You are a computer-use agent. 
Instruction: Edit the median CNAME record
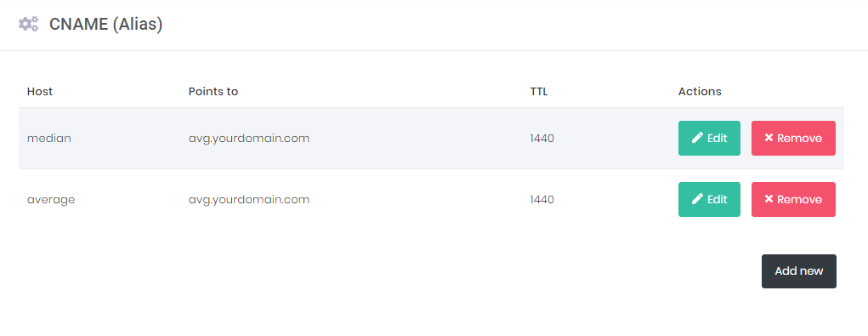point(709,138)
